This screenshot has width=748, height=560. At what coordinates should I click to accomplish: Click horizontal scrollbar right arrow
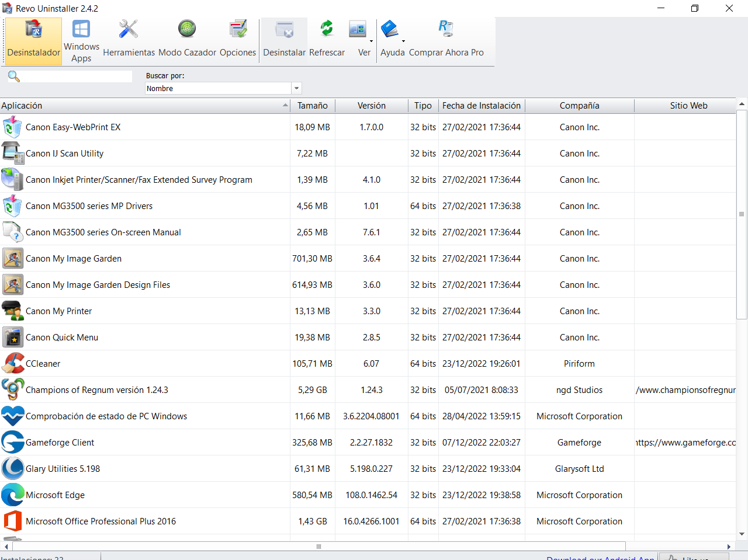coord(729,547)
